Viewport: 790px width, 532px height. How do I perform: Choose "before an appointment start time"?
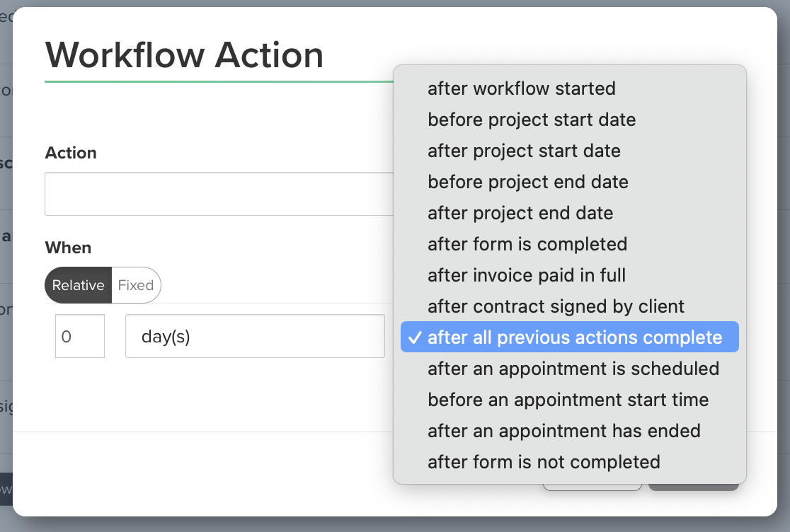568,400
